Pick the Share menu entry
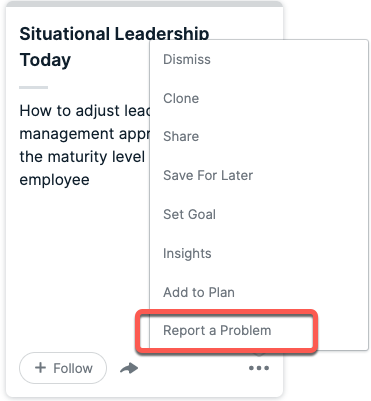 click(181, 136)
